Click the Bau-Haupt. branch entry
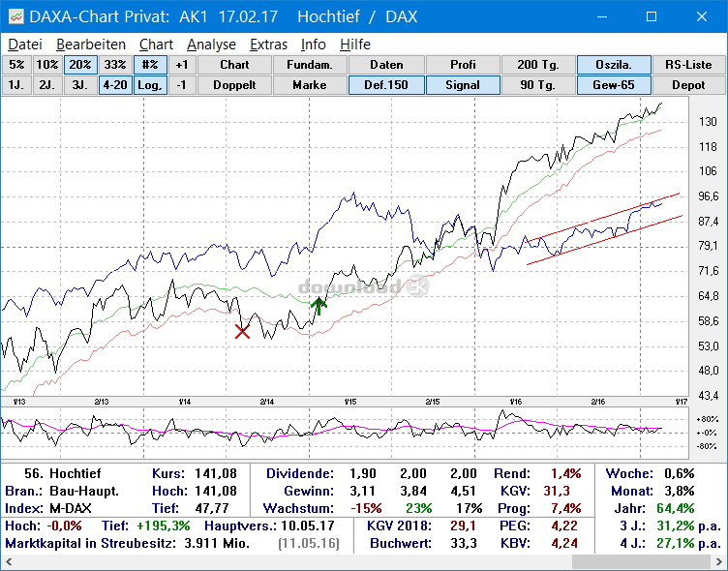Screen dimensions: 728x571 84,491
